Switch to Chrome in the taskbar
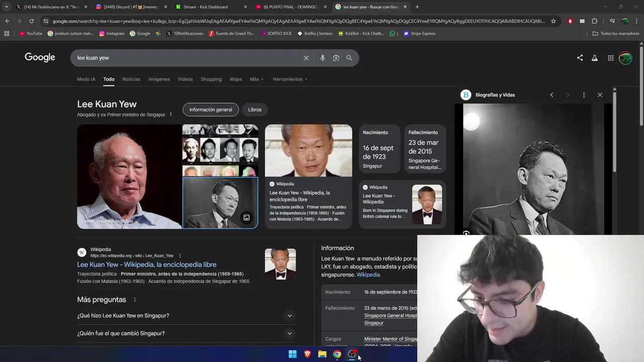 click(337, 354)
